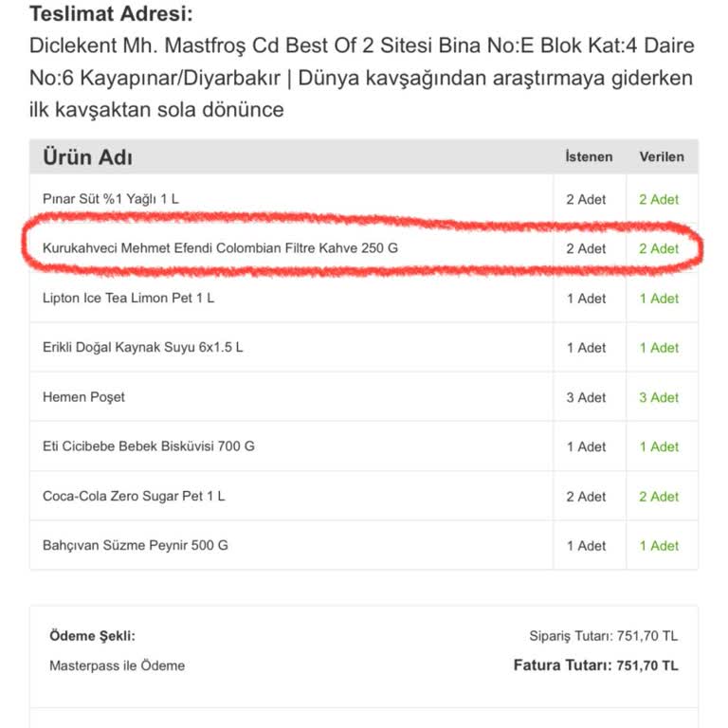Click green 3 Adet for Hemen Poşet

659,397
